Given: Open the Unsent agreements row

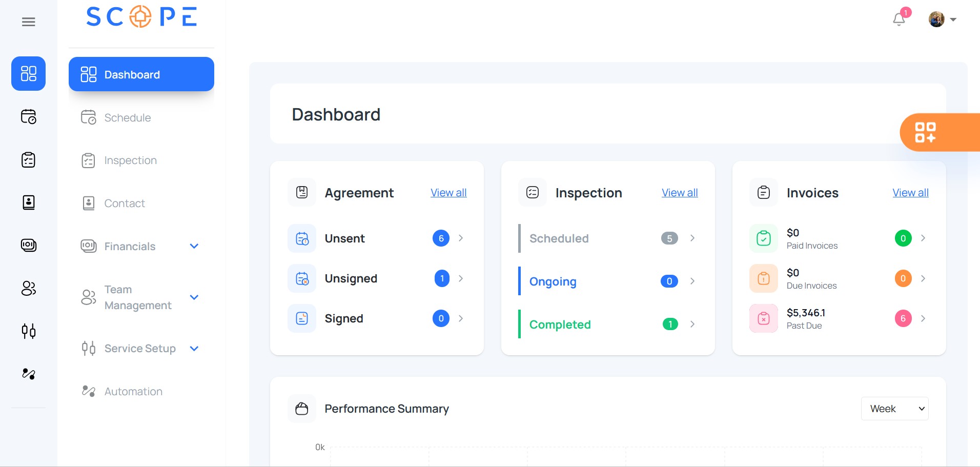Looking at the screenshot, I should point(377,238).
